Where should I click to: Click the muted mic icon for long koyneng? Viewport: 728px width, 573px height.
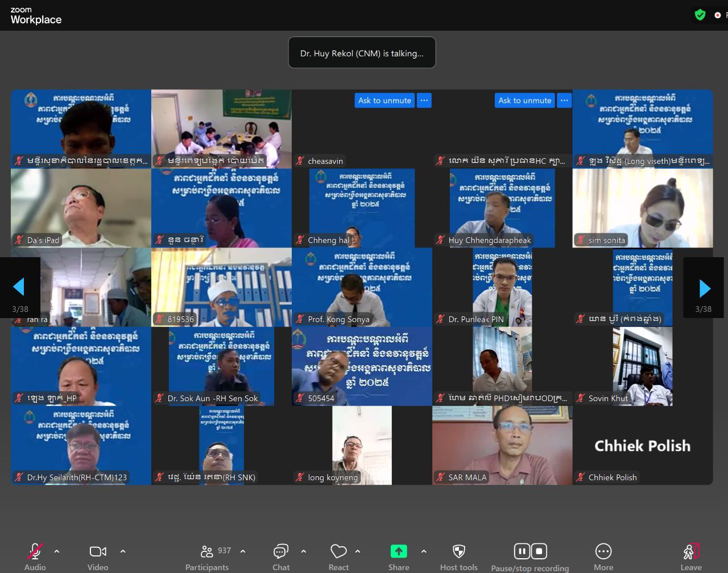coord(300,477)
